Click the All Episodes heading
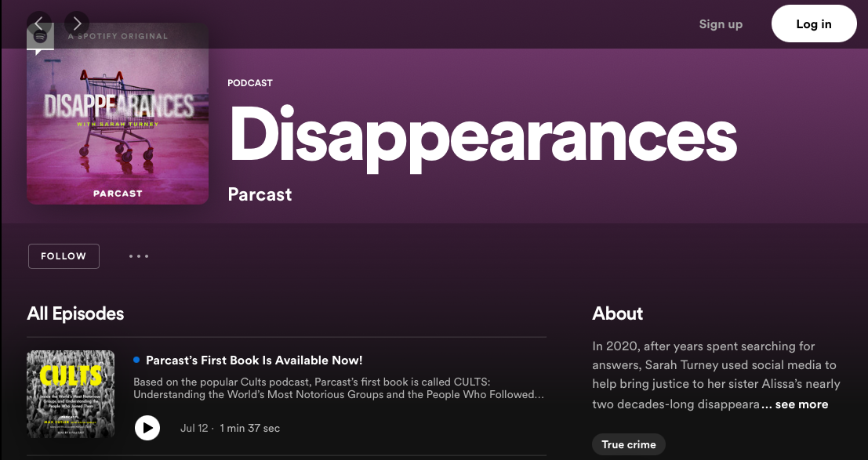The height and width of the screenshot is (460, 868). (x=75, y=313)
